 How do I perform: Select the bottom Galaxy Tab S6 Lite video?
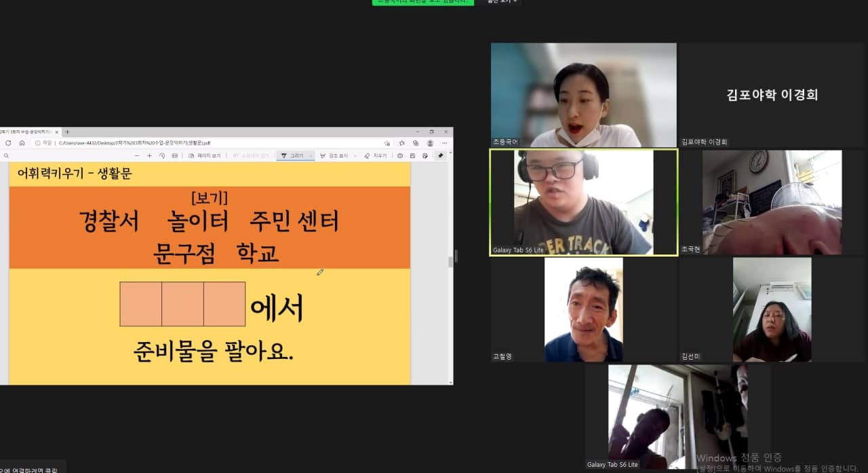point(678,417)
